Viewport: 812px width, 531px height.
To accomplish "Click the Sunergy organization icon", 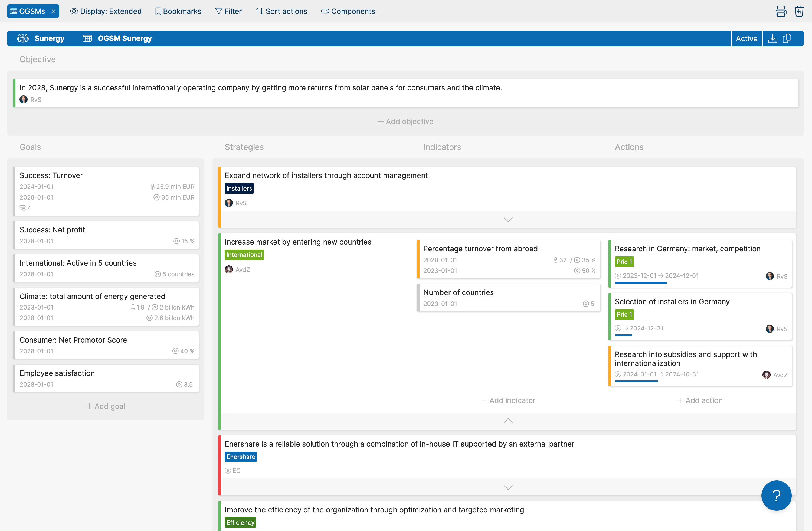I will [x=23, y=38].
